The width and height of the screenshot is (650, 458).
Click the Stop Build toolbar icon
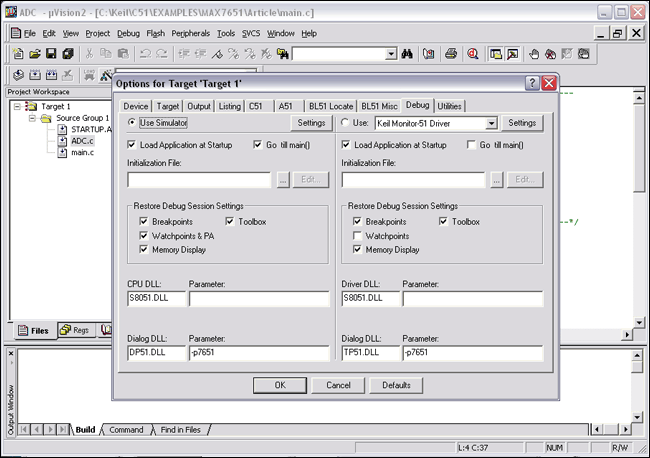68,75
